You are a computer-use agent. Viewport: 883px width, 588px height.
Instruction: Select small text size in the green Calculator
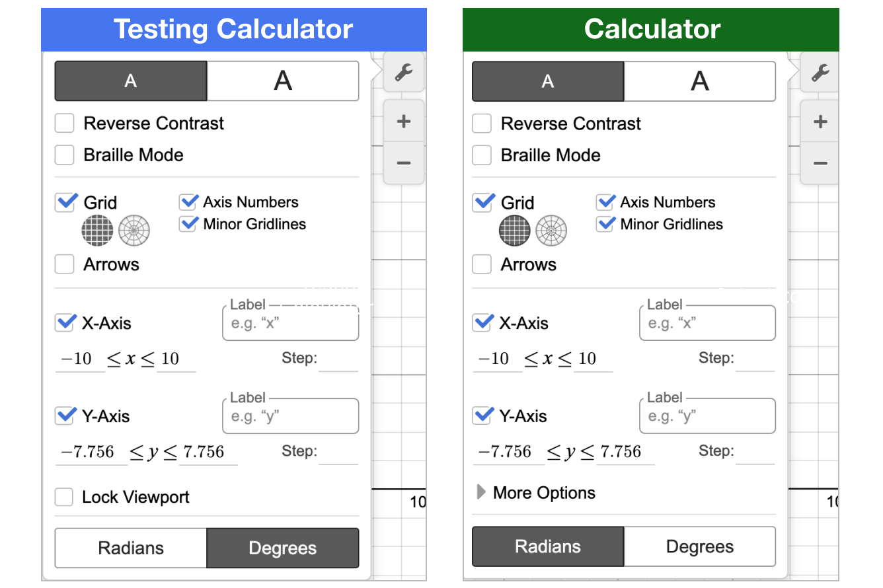coord(547,81)
